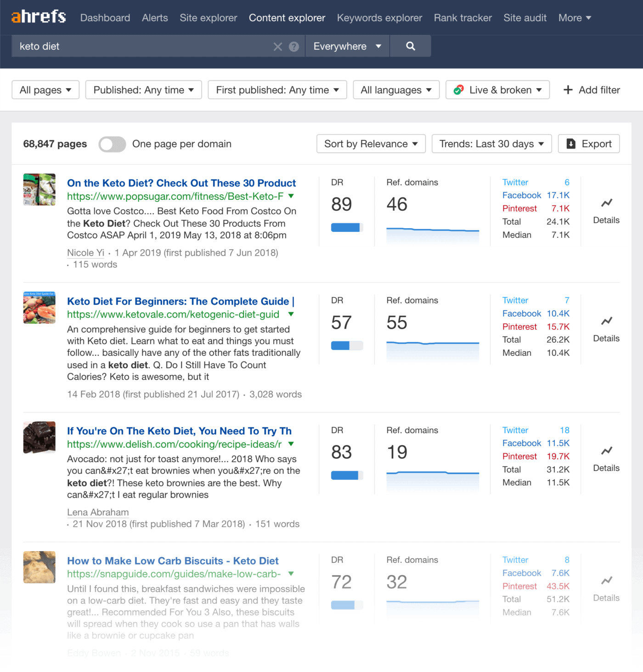Click the Live & broken link status icon
This screenshot has height=672, width=643.
(x=458, y=90)
